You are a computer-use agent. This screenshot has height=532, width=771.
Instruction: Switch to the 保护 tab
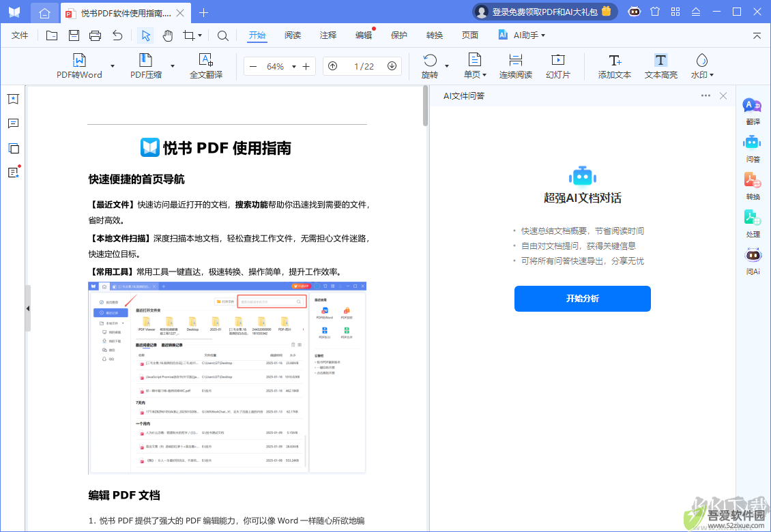(x=398, y=35)
